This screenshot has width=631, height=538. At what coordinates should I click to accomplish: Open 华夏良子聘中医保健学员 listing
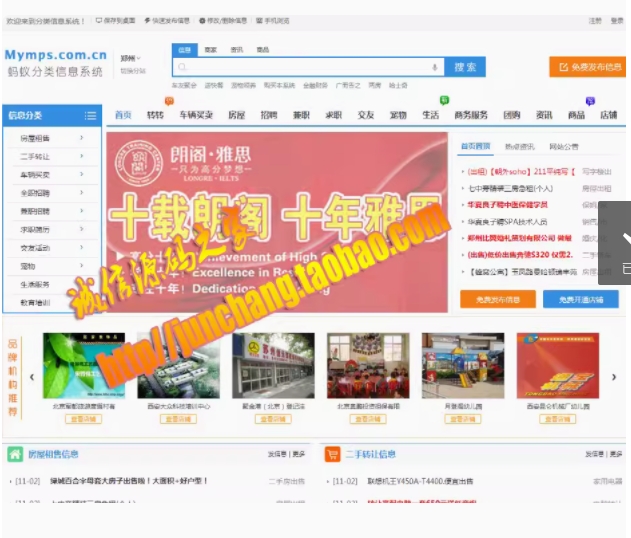(x=507, y=205)
